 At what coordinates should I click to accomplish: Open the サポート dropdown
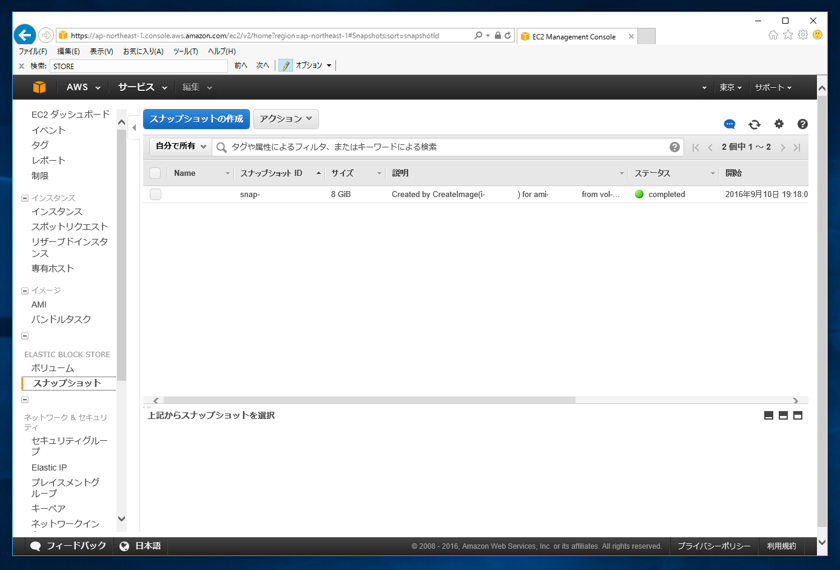(x=773, y=87)
